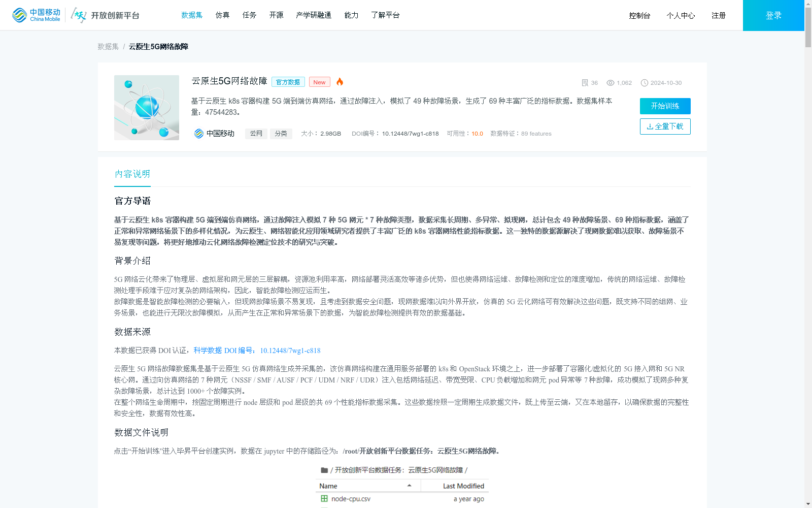Click the 官方导语 heading
The image size is (812, 508).
pyautogui.click(x=132, y=201)
